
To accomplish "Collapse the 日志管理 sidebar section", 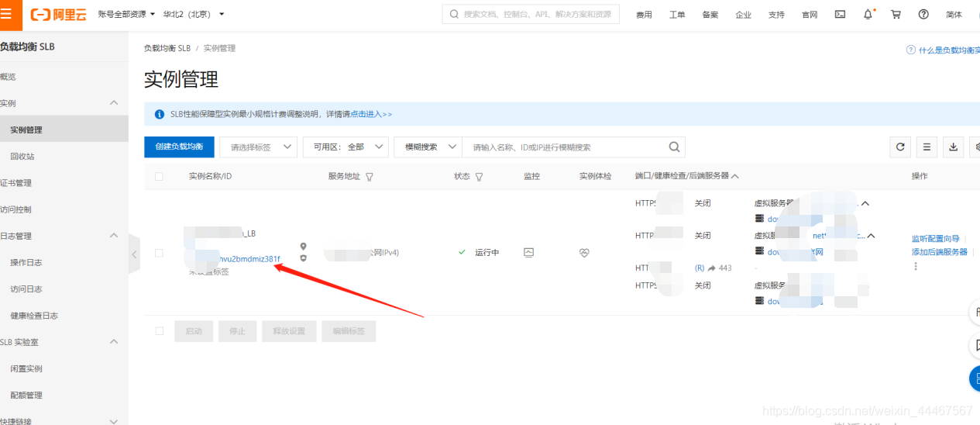I will [x=114, y=236].
